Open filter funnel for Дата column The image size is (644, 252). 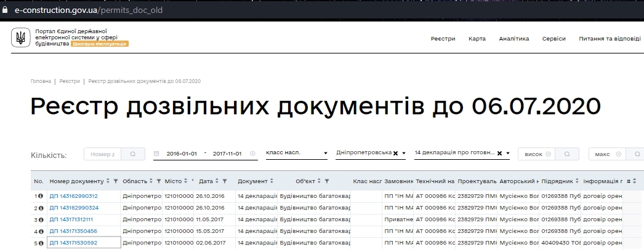tap(225, 181)
